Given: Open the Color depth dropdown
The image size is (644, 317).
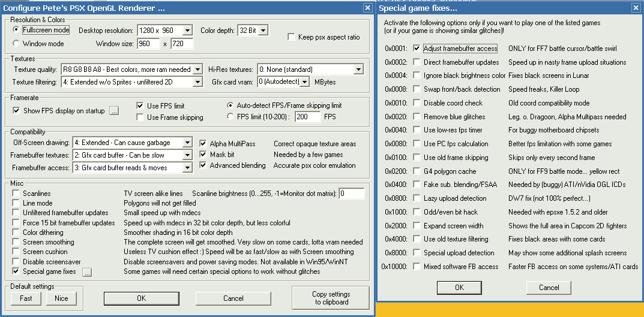Looking at the screenshot, I should click(263, 31).
